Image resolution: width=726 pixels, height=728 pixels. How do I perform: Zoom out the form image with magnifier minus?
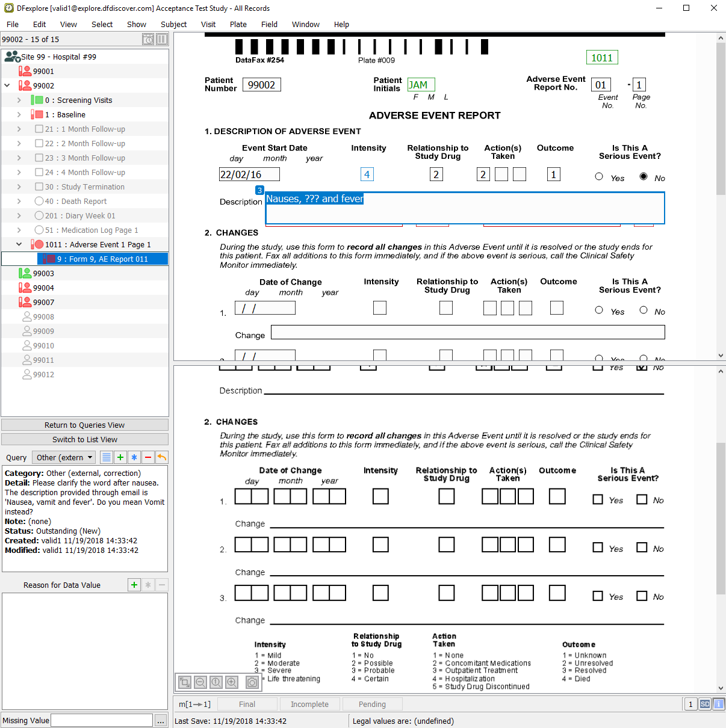[x=200, y=682]
